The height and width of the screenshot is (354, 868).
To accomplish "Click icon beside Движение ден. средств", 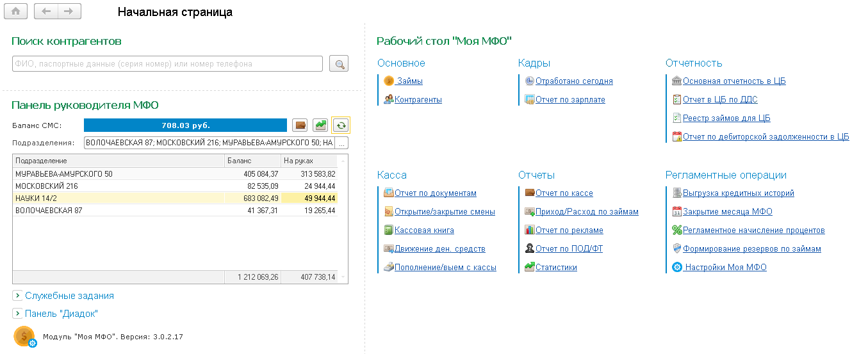I will [388, 248].
